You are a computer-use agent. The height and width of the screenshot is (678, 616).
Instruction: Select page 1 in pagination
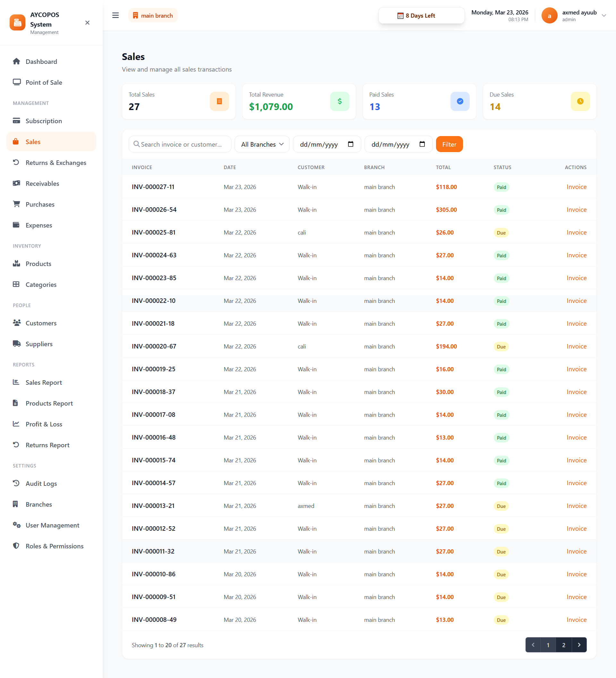548,645
